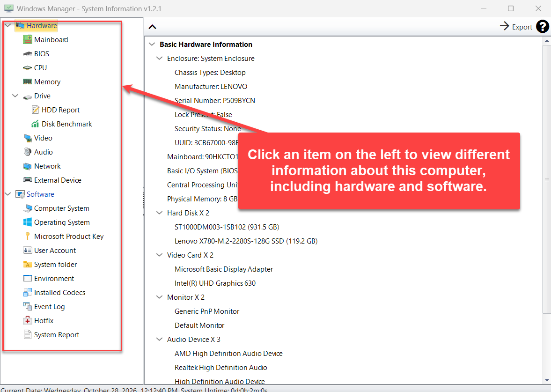The image size is (551, 392).
Task: Collapse the Hard Disk X 2 node
Action: click(159, 213)
